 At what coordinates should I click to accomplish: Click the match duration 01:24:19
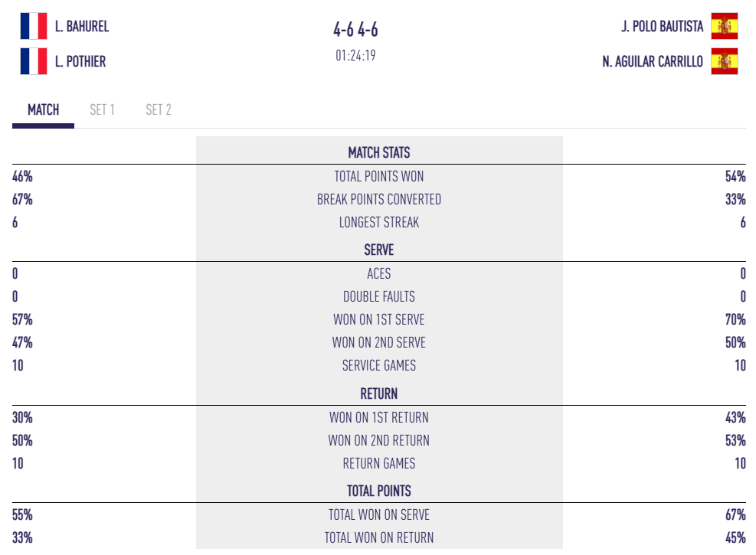pyautogui.click(x=355, y=55)
